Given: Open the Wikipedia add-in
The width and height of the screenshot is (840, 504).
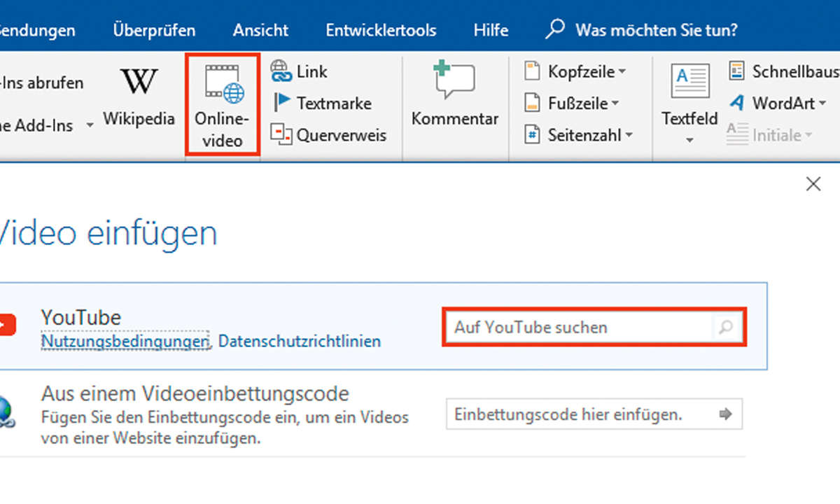Looking at the screenshot, I should coord(139,97).
